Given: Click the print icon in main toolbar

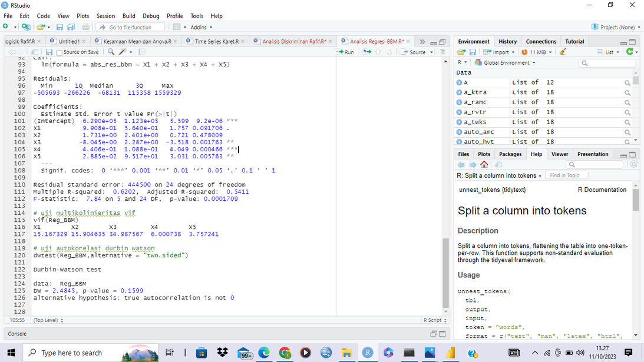Looking at the screenshot, I should [86, 27].
